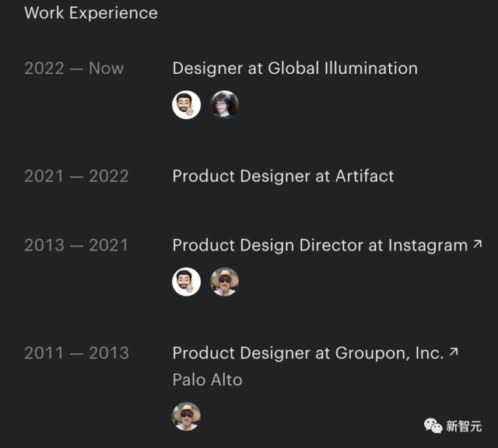Click the Work Experience section heading
This screenshot has width=498, height=448.
coord(91,13)
